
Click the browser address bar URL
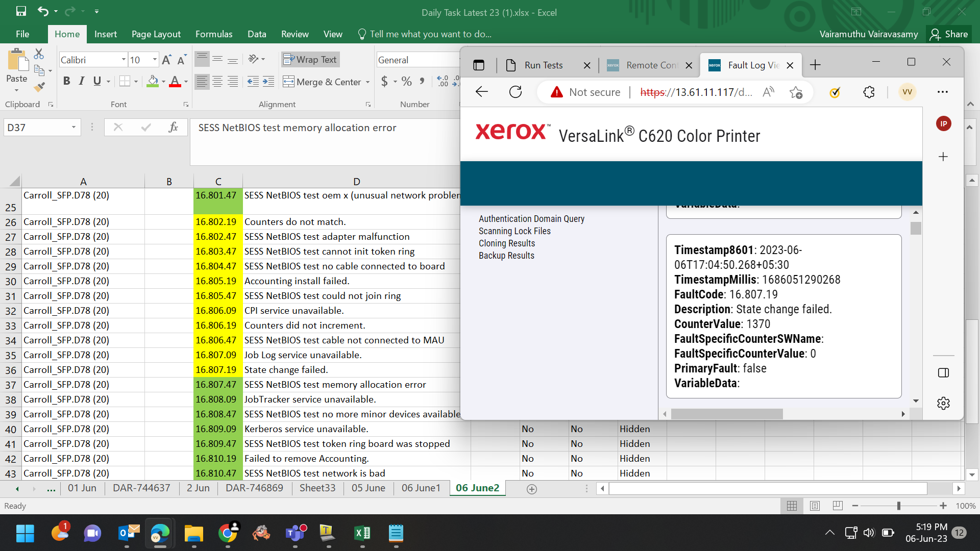click(696, 92)
